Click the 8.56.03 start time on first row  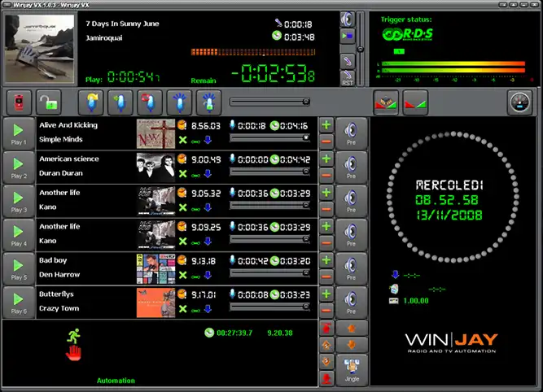click(x=206, y=126)
